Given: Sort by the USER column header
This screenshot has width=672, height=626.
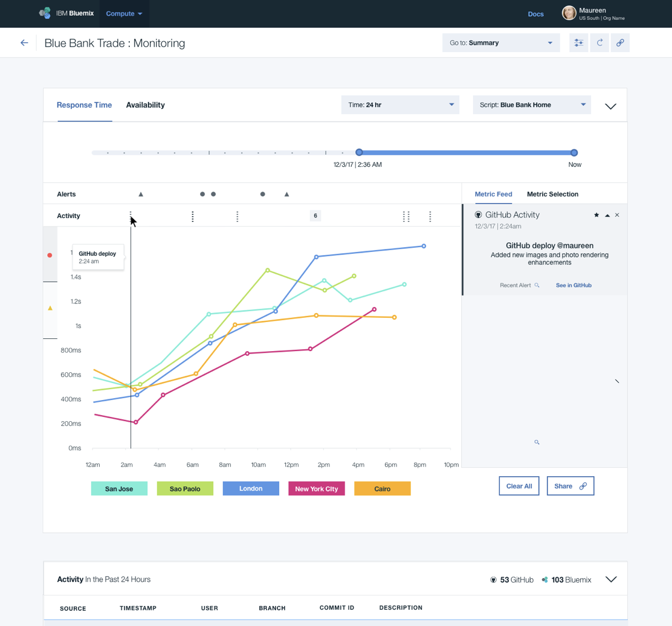Looking at the screenshot, I should pyautogui.click(x=210, y=608).
